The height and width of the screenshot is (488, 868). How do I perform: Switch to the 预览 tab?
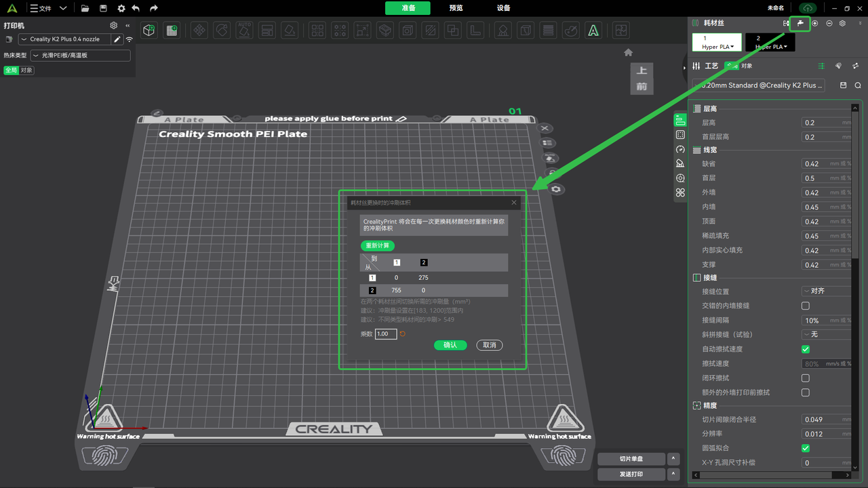click(x=456, y=8)
